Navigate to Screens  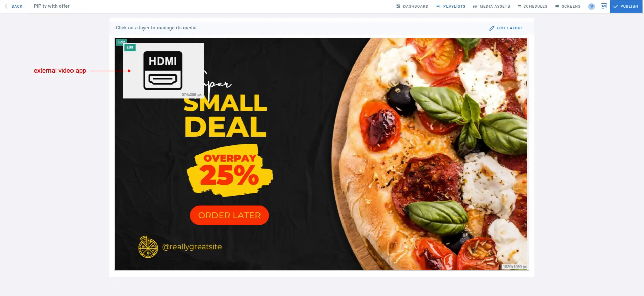tap(567, 6)
